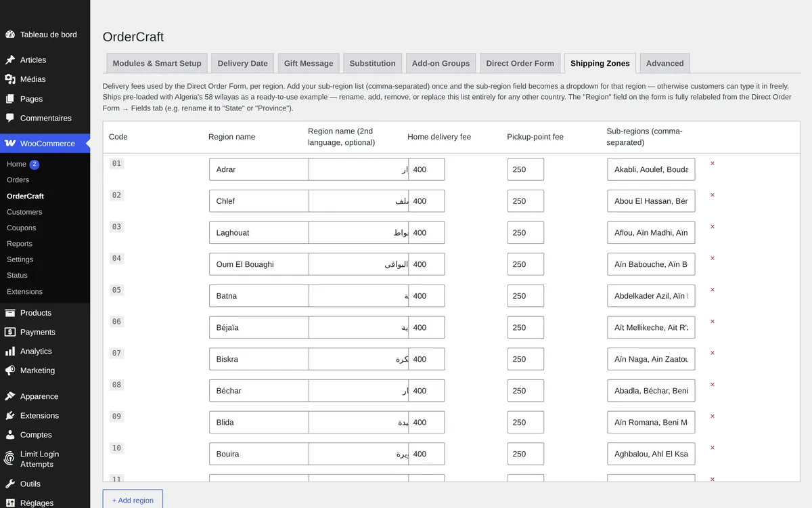Image resolution: width=812 pixels, height=508 pixels.
Task: Click the Limit Login Attempts icon
Action: [10, 459]
